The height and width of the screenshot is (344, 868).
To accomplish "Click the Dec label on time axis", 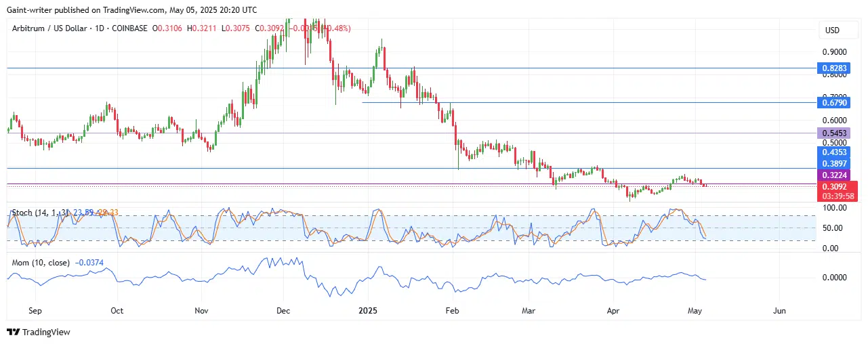I will (x=283, y=311).
